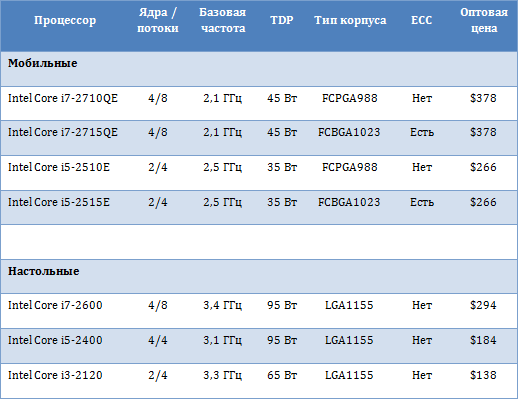The image size is (518, 399).
Task: Click the $294 price cell
Action: [x=483, y=305]
